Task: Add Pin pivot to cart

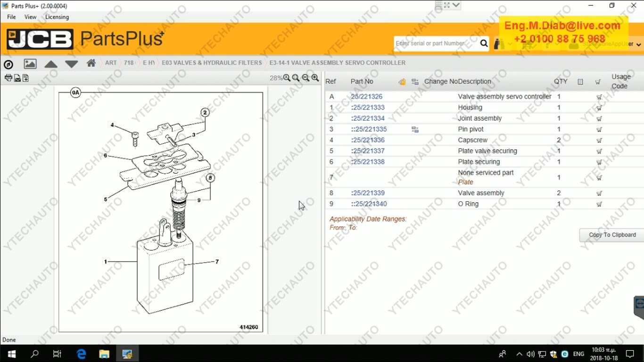Action: point(599,130)
